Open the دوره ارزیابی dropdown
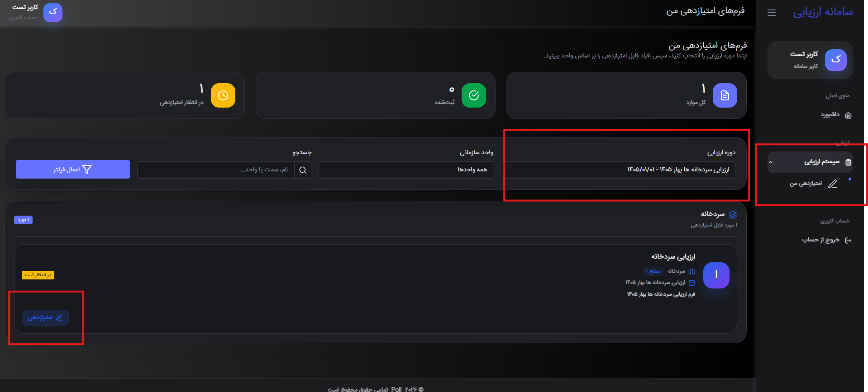This screenshot has height=392, width=868. pos(618,170)
